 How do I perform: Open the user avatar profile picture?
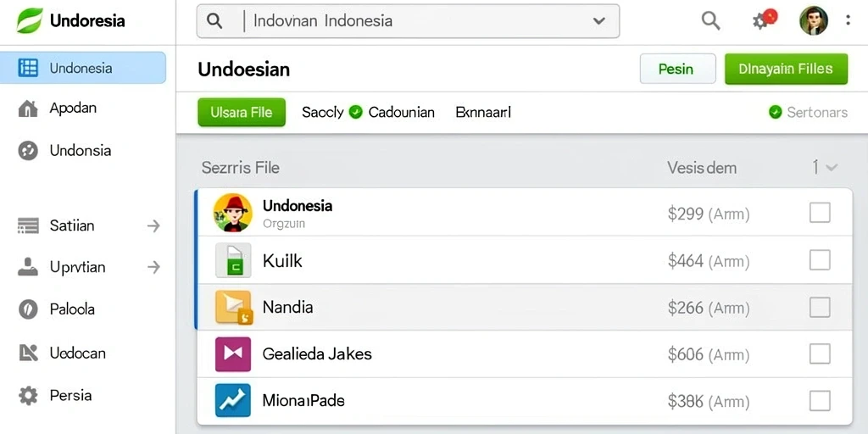[813, 21]
